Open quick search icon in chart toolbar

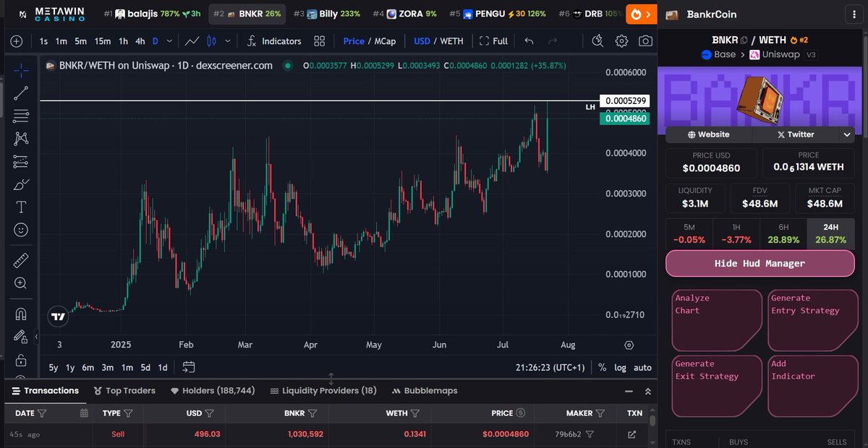click(597, 41)
